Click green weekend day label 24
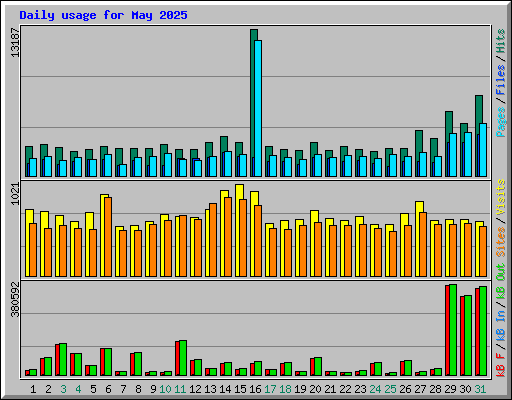This screenshot has width=512, height=400. pos(375,389)
